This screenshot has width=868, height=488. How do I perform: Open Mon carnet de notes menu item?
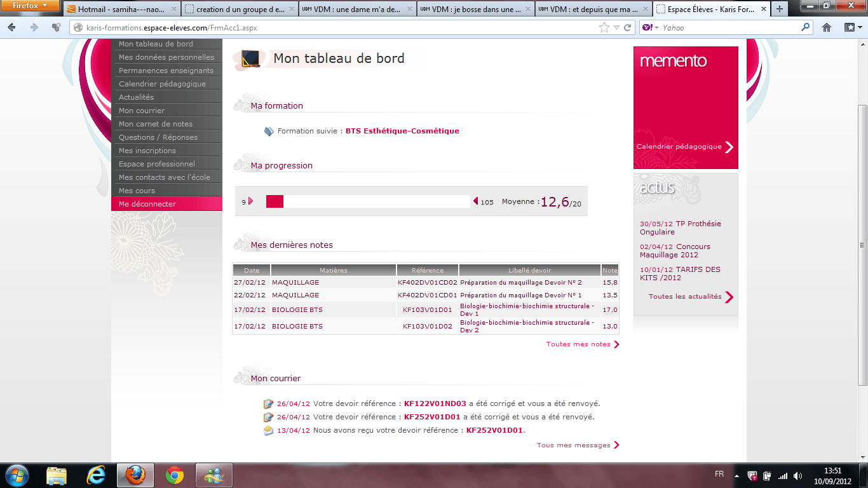pyautogui.click(x=156, y=124)
